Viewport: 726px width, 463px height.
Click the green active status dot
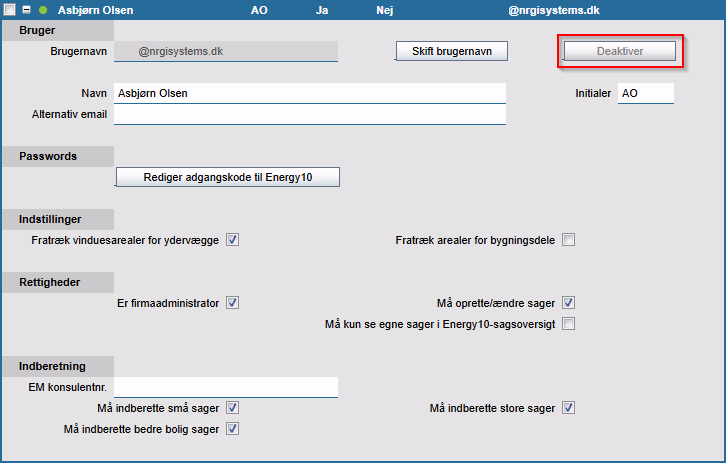coord(43,10)
